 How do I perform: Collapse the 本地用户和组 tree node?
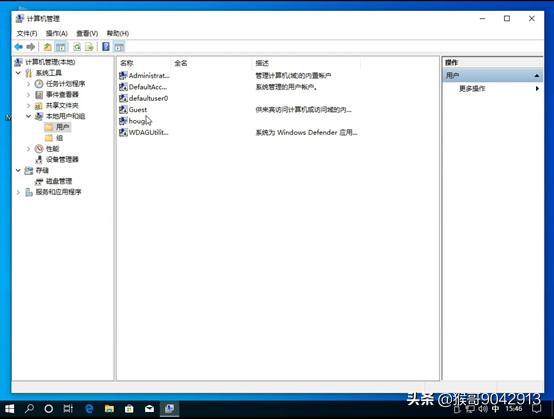[29, 116]
